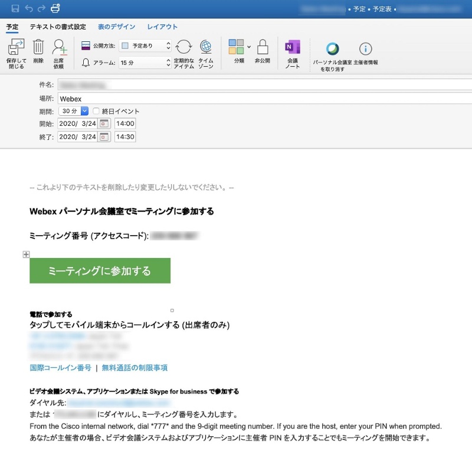This screenshot has width=472, height=476.
Task: Click the private lock icon
Action: (x=263, y=47)
